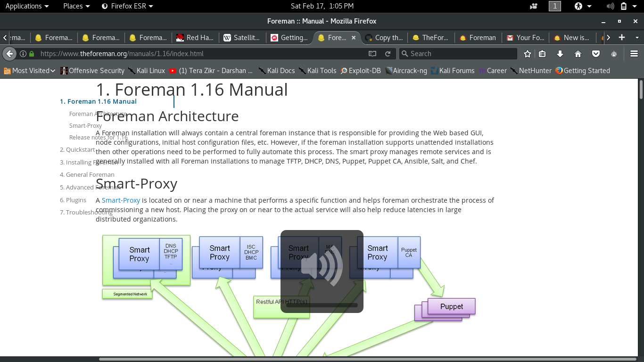The image size is (644, 362).
Task: Open Kali Docs bookmark
Action: (276, 71)
